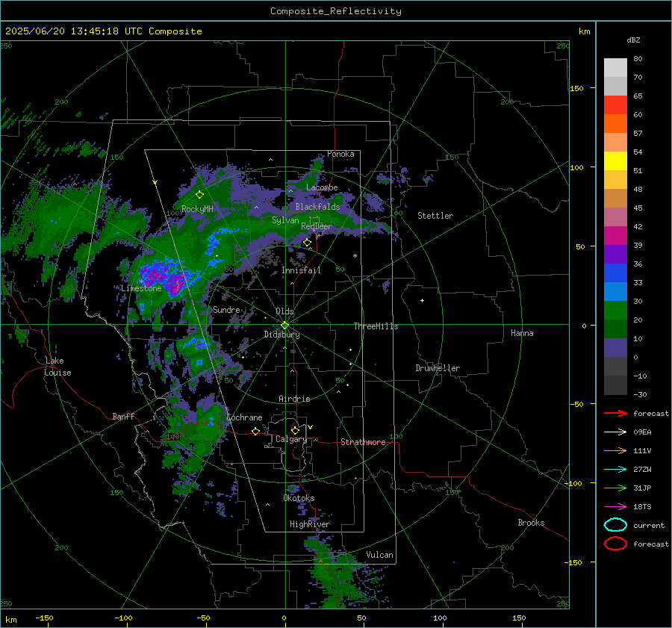The image size is (672, 628).
Task: Select the bright yellow 51–54 dBZ swatch
Action: pos(615,161)
